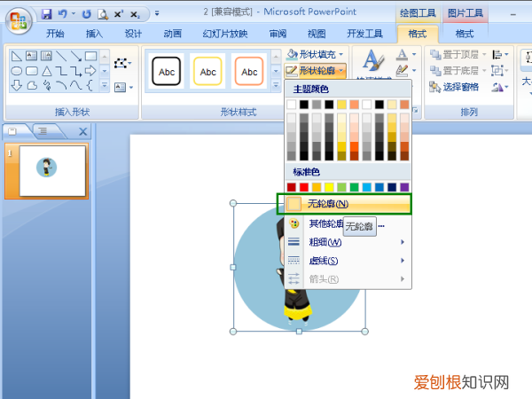This screenshot has height=399, width=532.
Task: Click the Save icon in quick access toolbar
Action: coord(47,14)
